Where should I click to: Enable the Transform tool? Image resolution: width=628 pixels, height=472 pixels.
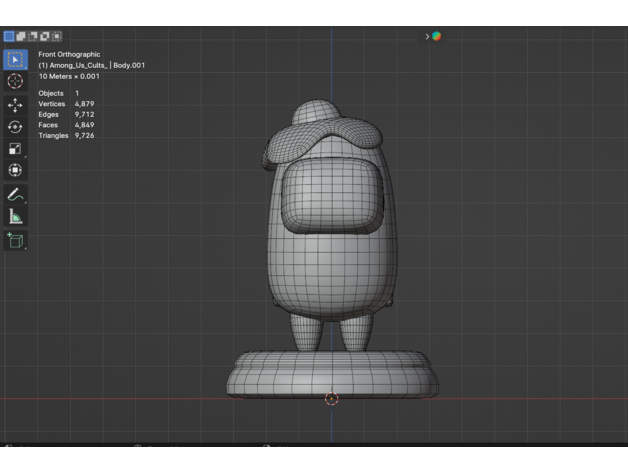tap(15, 171)
